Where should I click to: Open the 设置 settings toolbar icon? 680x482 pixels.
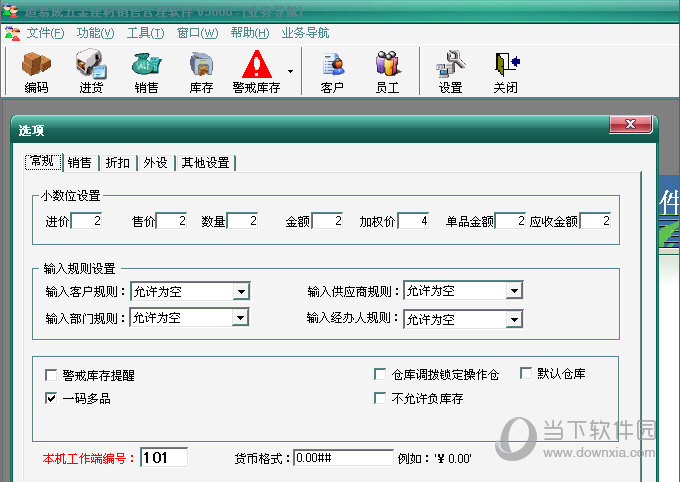(x=451, y=72)
